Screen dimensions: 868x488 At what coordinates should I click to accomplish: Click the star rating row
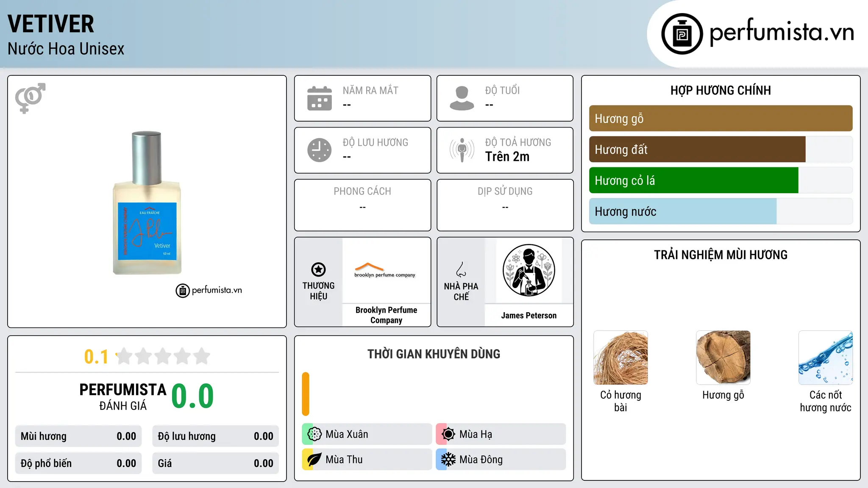tap(163, 356)
